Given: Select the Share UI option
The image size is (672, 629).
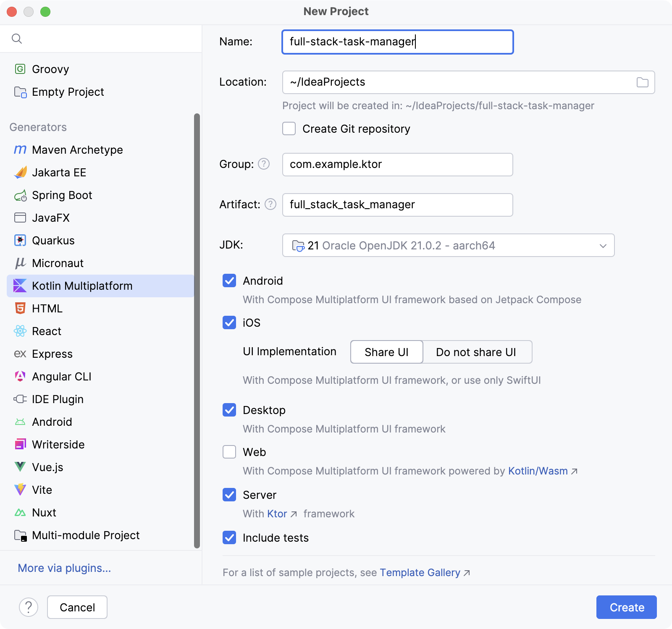Looking at the screenshot, I should 386,352.
